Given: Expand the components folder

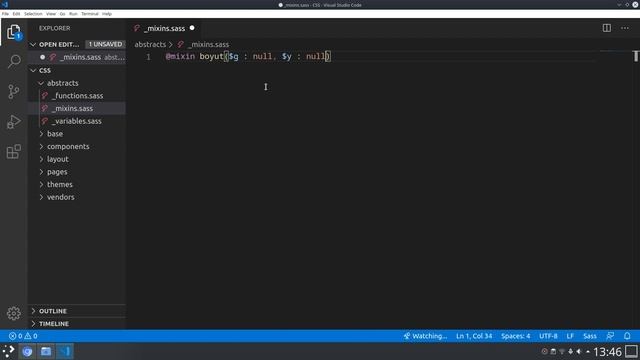Looking at the screenshot, I should pyautogui.click(x=41, y=147).
